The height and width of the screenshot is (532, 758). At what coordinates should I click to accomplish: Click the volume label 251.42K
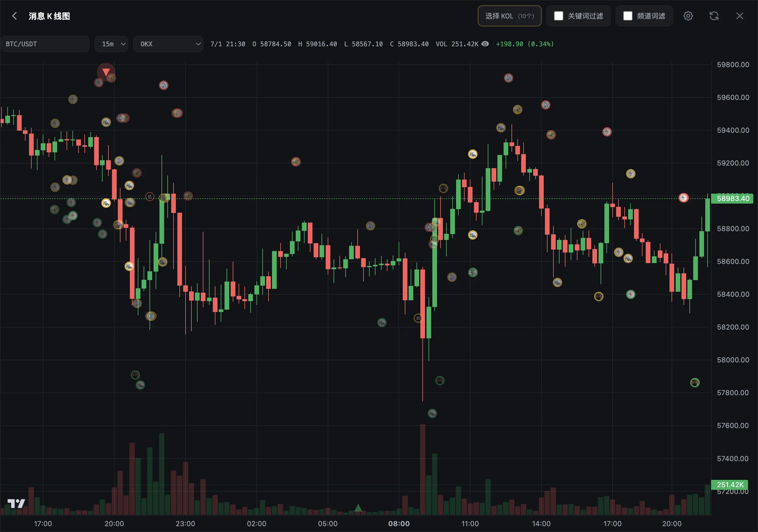pos(730,485)
